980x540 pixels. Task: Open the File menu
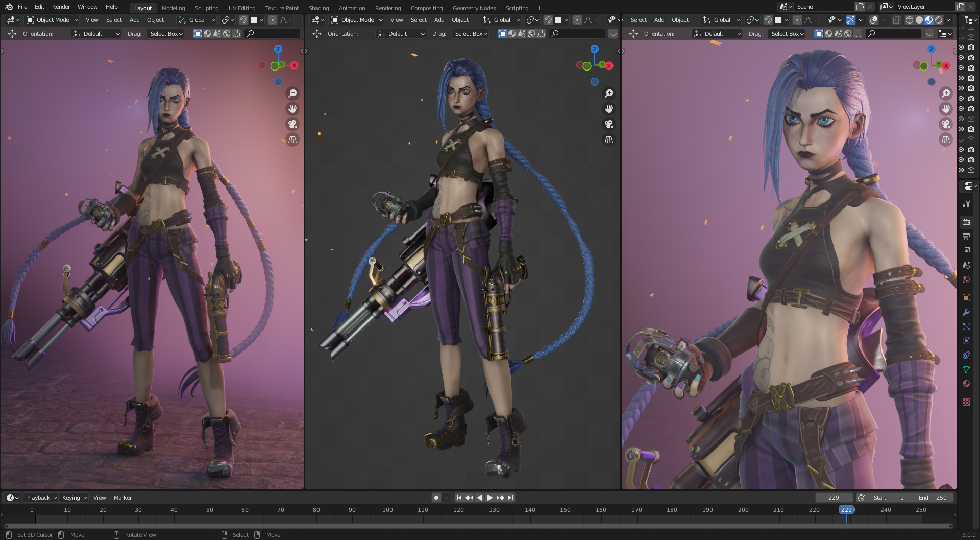22,7
